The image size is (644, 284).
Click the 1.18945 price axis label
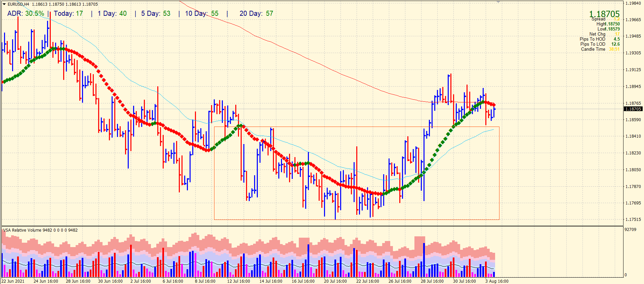pyautogui.click(x=633, y=87)
